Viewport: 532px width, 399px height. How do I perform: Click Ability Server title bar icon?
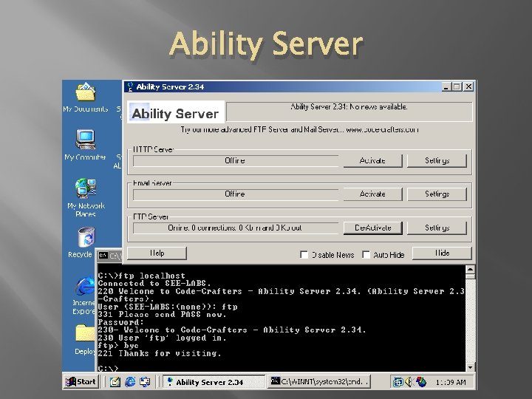(130, 87)
